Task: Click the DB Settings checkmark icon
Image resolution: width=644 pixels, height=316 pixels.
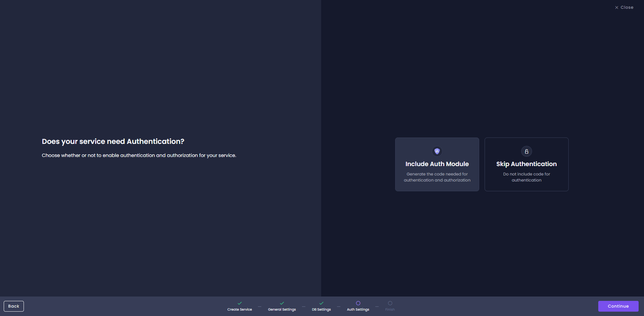Action: pos(321,303)
